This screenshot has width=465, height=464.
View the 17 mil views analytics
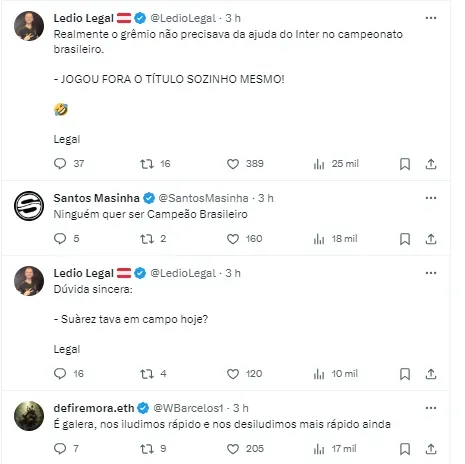[335, 449]
